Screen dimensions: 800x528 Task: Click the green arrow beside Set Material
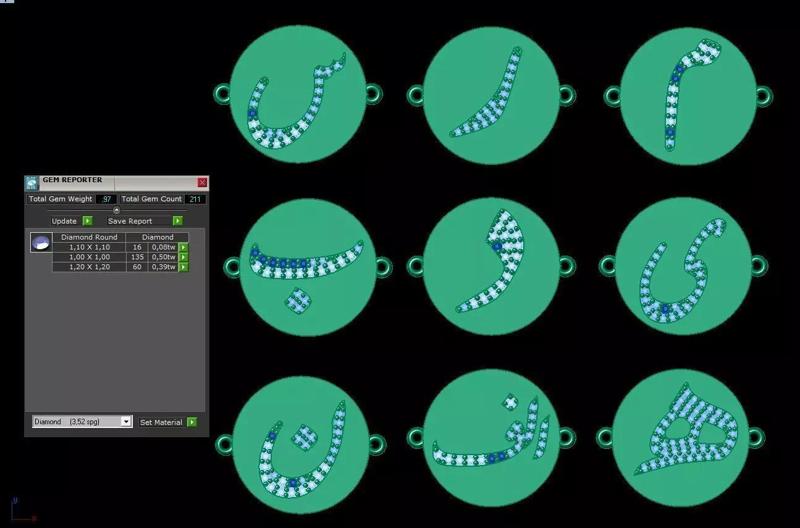(191, 422)
